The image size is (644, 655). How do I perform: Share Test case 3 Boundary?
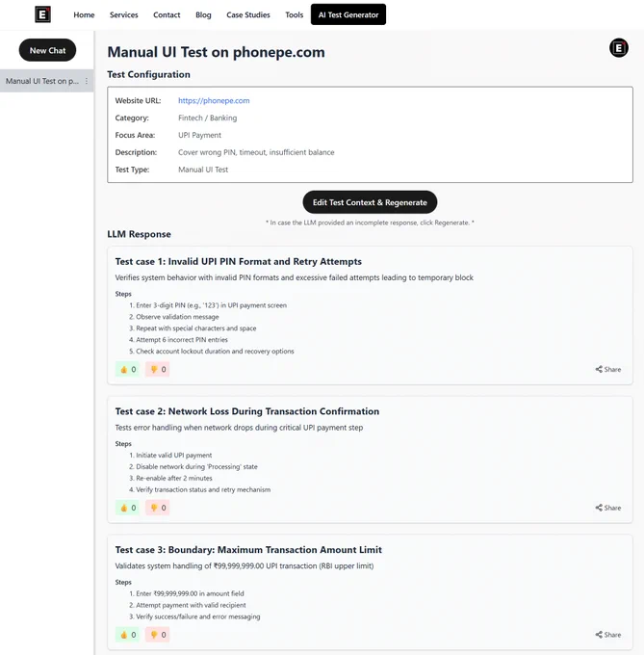click(608, 635)
